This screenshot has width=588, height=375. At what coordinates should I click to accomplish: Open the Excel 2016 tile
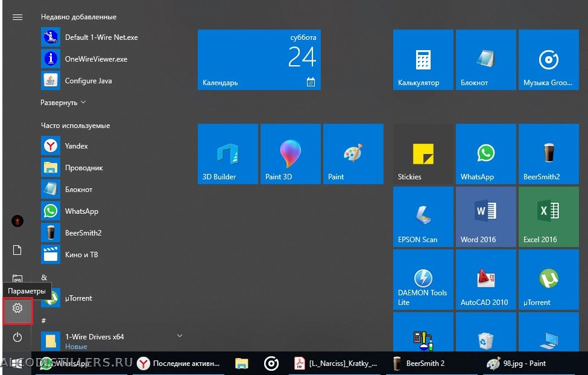(549, 217)
